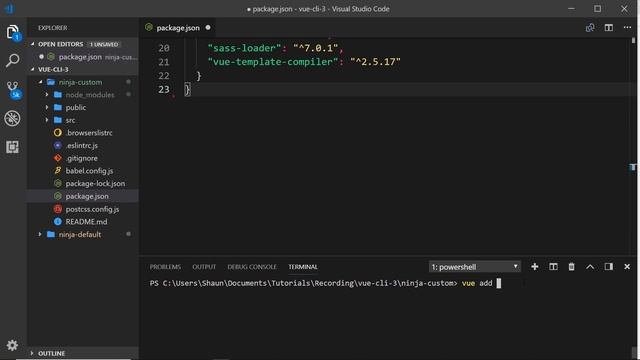Move the panel to the right side

click(609, 267)
